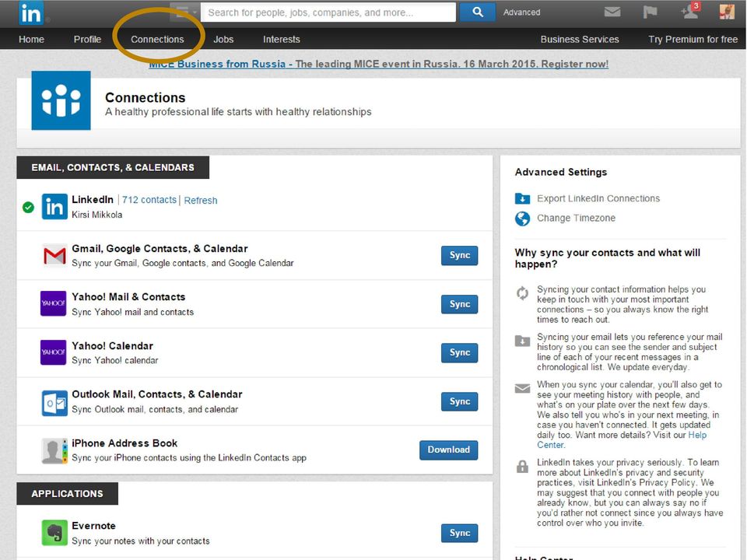The image size is (747, 560).
Task: Open the Connections menu
Action: pyautogui.click(x=157, y=40)
